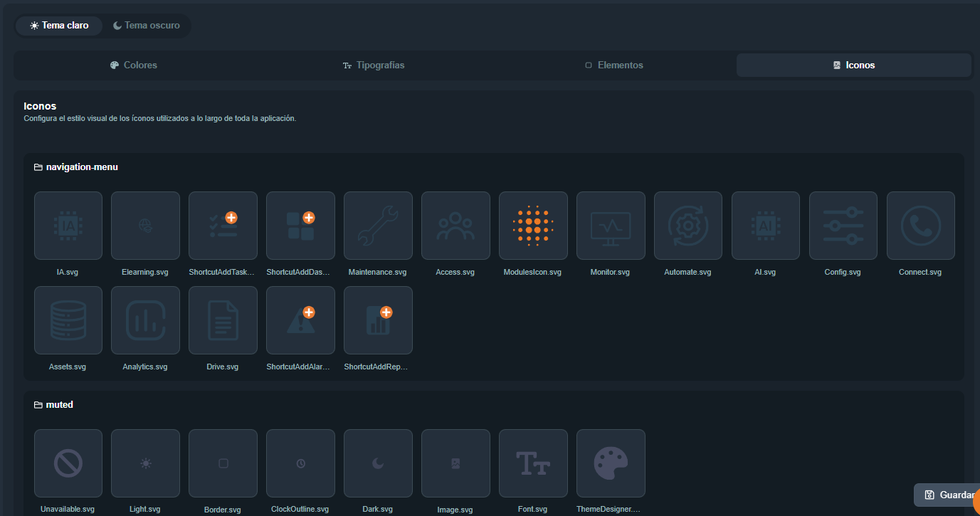Select the Assets database icon
Viewport: 980px width, 516px height.
pos(68,320)
